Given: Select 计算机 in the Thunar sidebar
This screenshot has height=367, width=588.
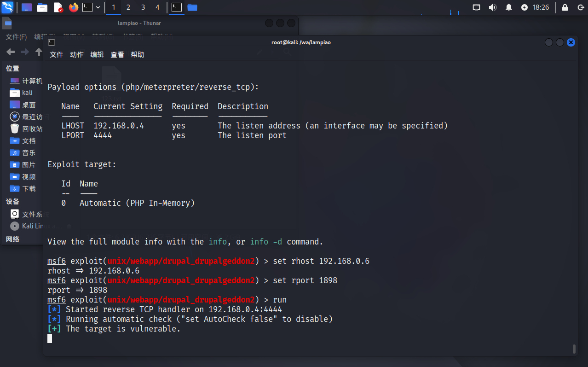Looking at the screenshot, I should point(26,81).
